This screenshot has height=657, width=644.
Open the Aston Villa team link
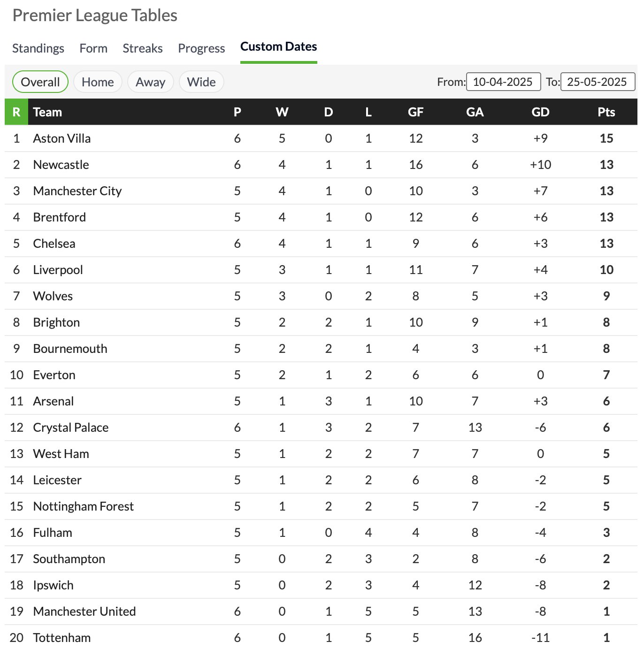tap(62, 138)
